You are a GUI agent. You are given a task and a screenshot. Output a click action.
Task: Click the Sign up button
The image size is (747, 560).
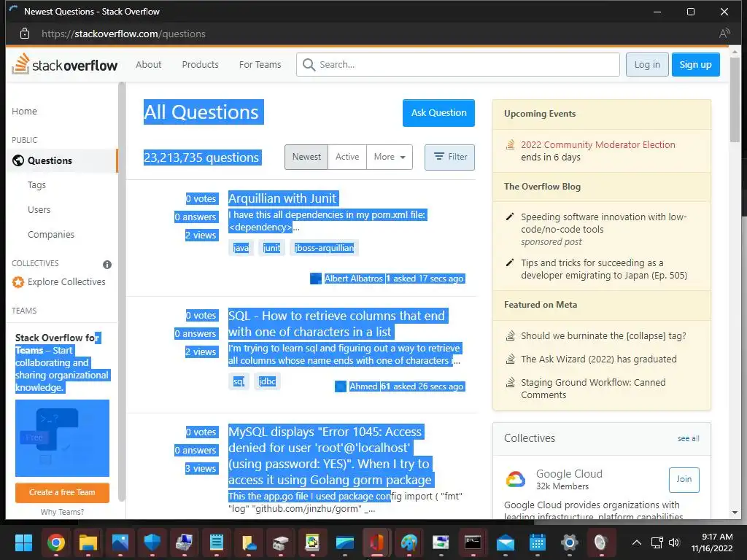695,65
